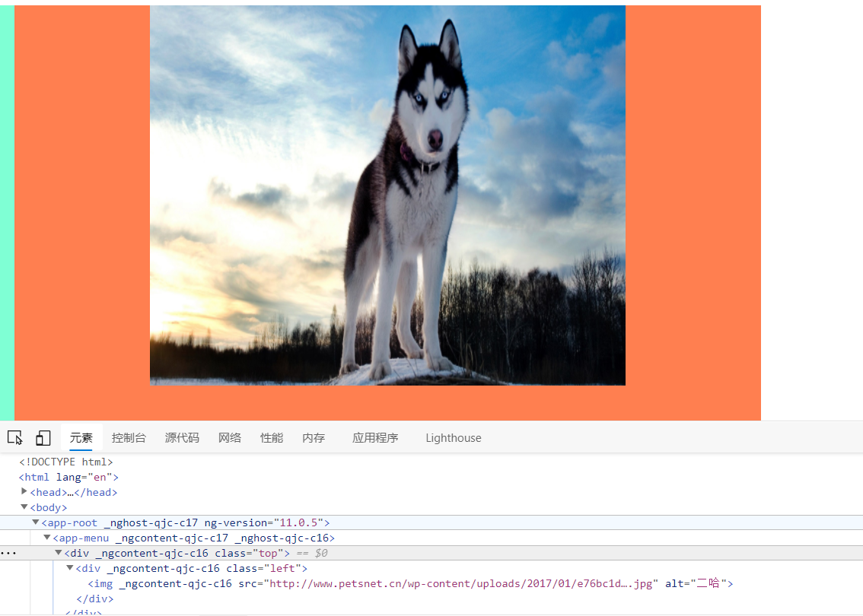
Task: Collapse the body element node
Action: [x=24, y=507]
